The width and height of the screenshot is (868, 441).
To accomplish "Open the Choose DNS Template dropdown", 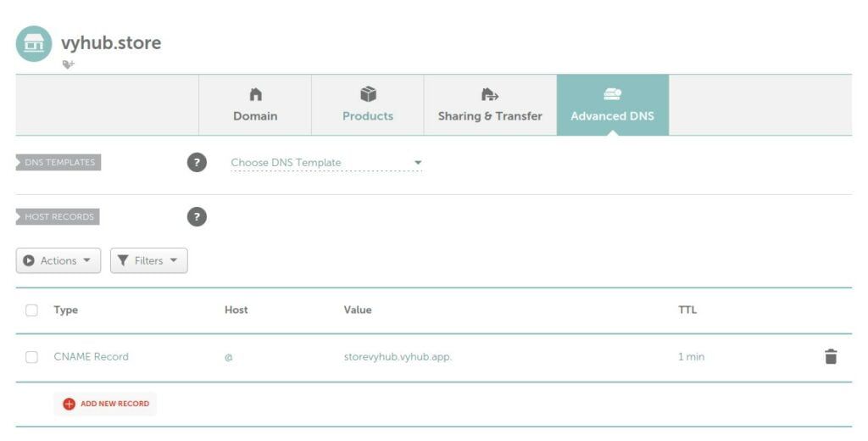I will pyautogui.click(x=326, y=163).
